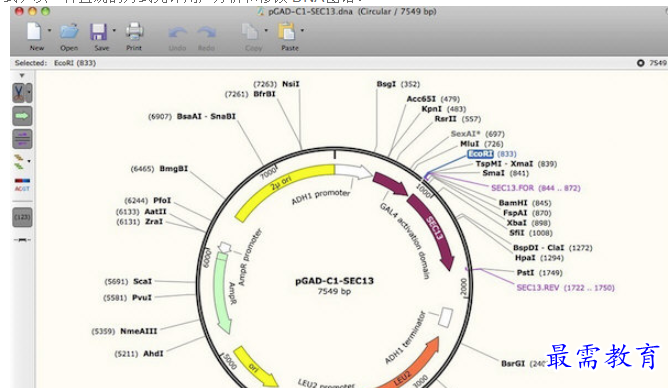Select the BsaAI - SnaBI (6907) label
668x388 pixels.
[x=192, y=116]
